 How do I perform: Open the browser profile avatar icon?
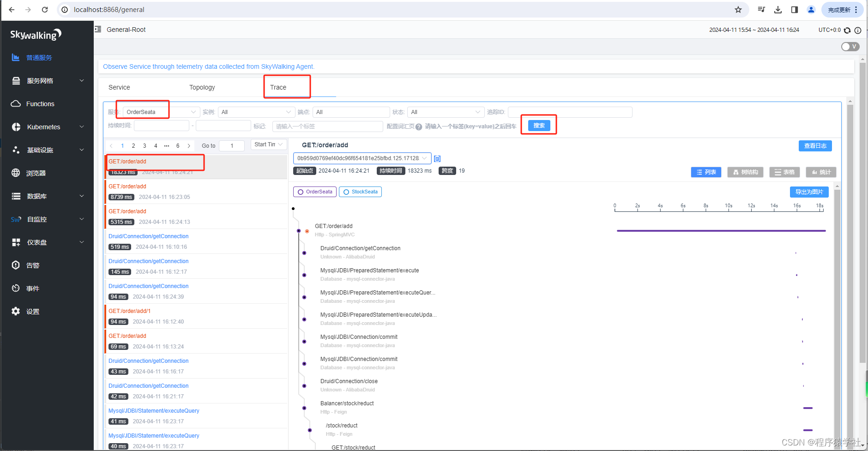pyautogui.click(x=811, y=10)
